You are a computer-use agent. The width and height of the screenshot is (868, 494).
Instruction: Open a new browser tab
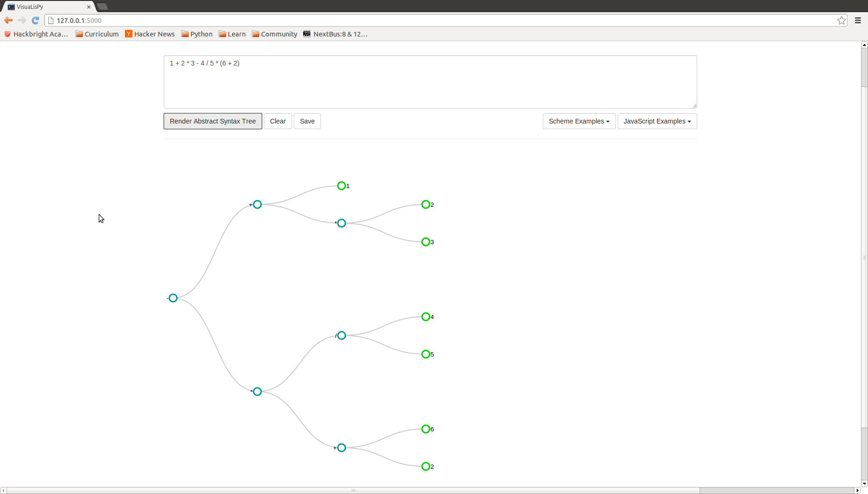click(102, 7)
